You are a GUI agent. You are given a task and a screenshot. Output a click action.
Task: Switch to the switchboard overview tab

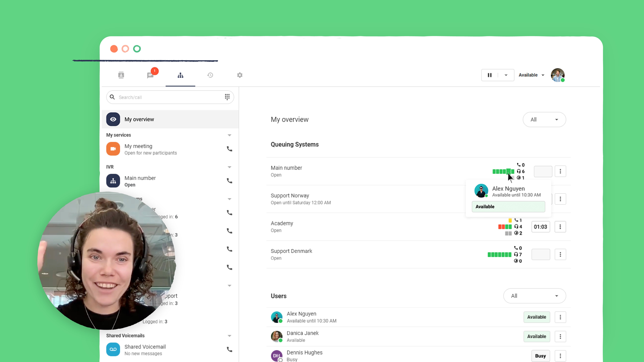coord(180,75)
